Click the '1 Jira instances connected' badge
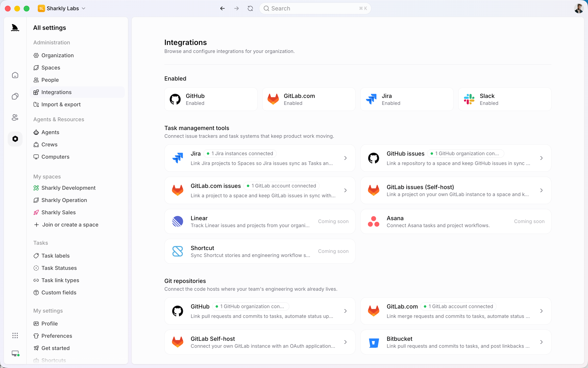Image resolution: width=588 pixels, height=368 pixels. 240,154
